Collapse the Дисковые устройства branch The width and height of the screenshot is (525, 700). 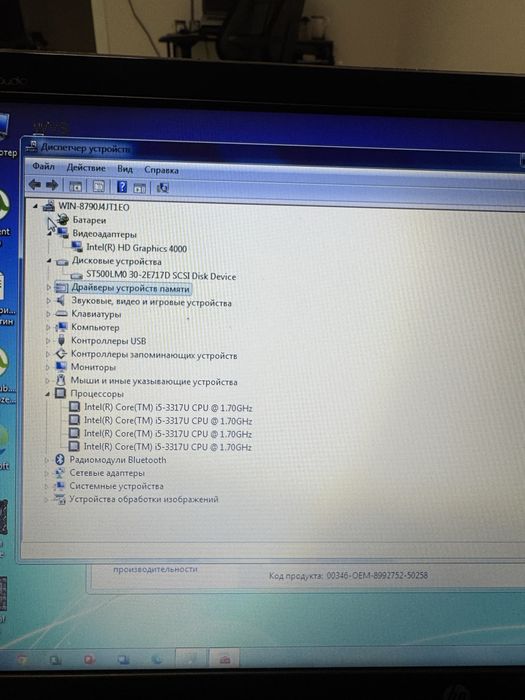click(49, 261)
